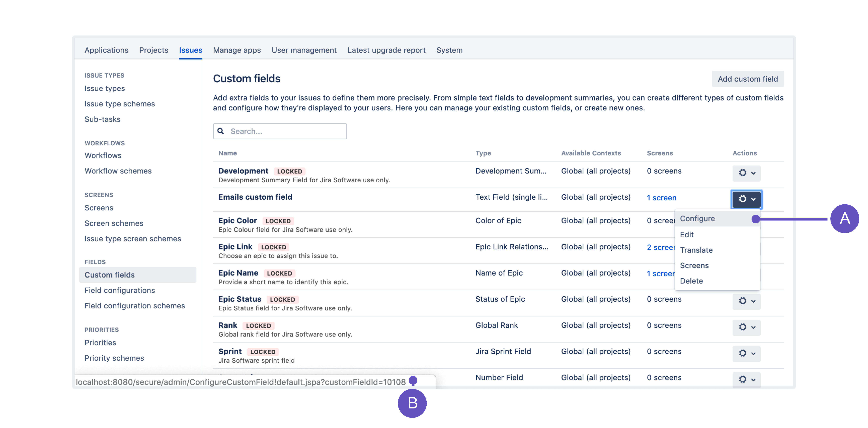Select Delete from the actions menu
868x428 pixels.
click(691, 281)
